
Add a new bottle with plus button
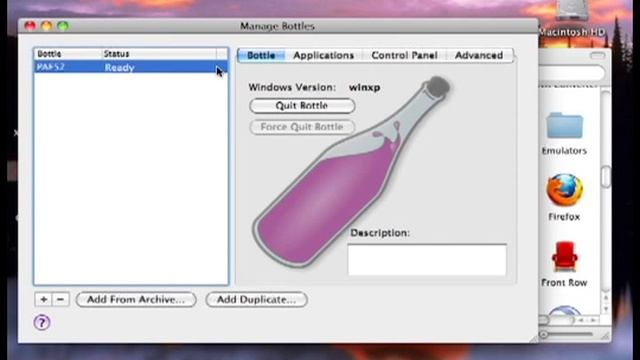pyautogui.click(x=43, y=299)
